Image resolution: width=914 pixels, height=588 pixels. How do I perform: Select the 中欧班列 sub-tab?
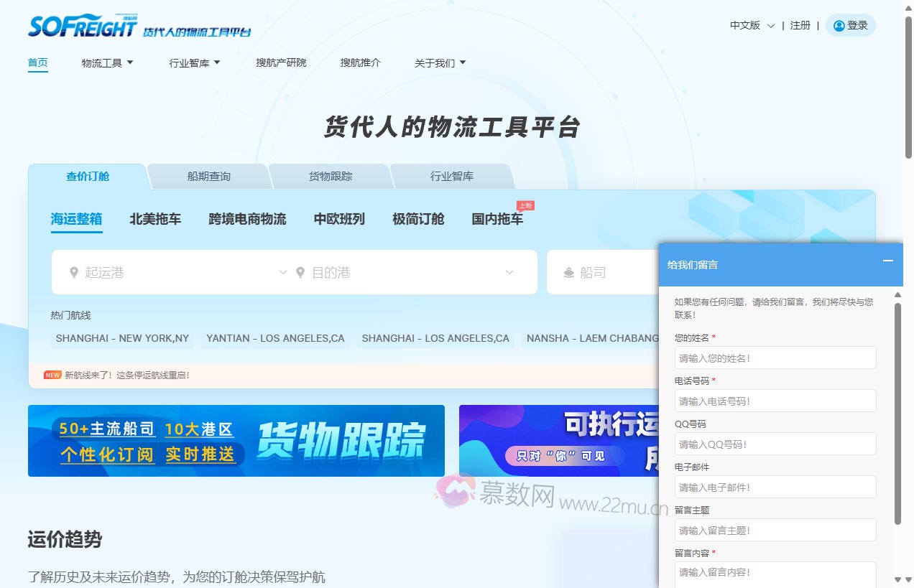coord(338,219)
